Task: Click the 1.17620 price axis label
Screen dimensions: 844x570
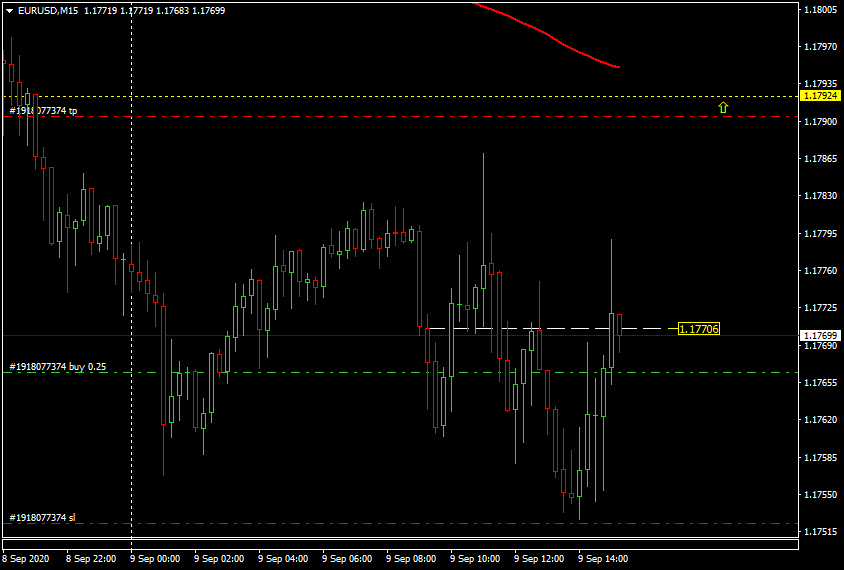Action: pos(820,420)
